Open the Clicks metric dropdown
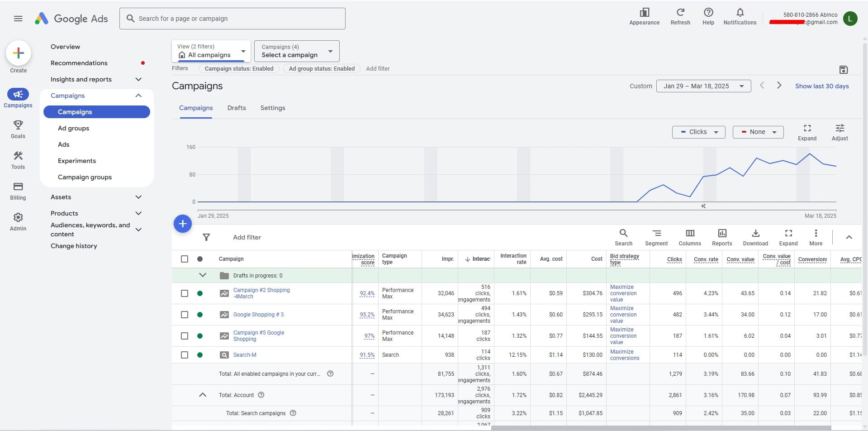 (698, 132)
